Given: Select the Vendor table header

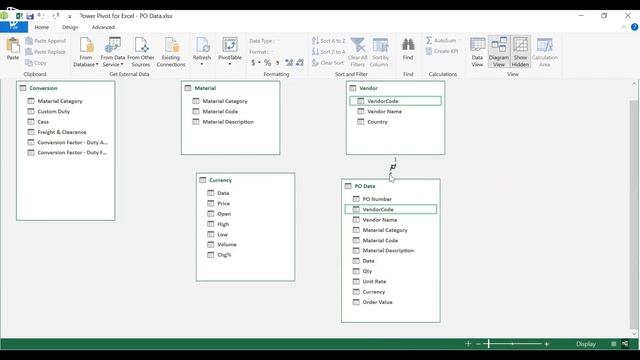Looking at the screenshot, I should [396, 88].
